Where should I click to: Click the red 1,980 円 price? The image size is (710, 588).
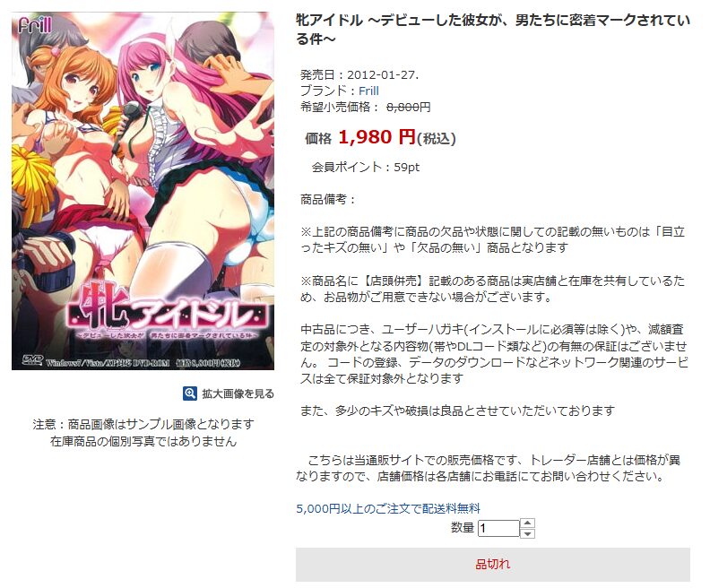pos(377,137)
